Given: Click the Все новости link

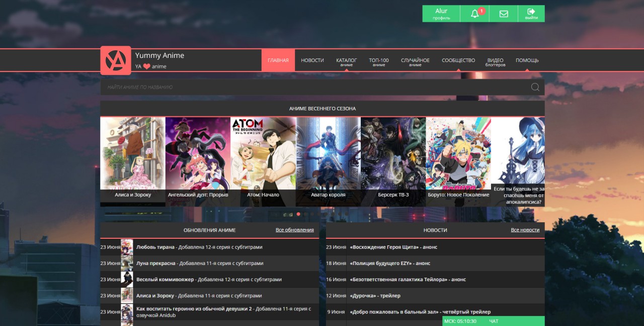Looking at the screenshot, I should tap(525, 230).
